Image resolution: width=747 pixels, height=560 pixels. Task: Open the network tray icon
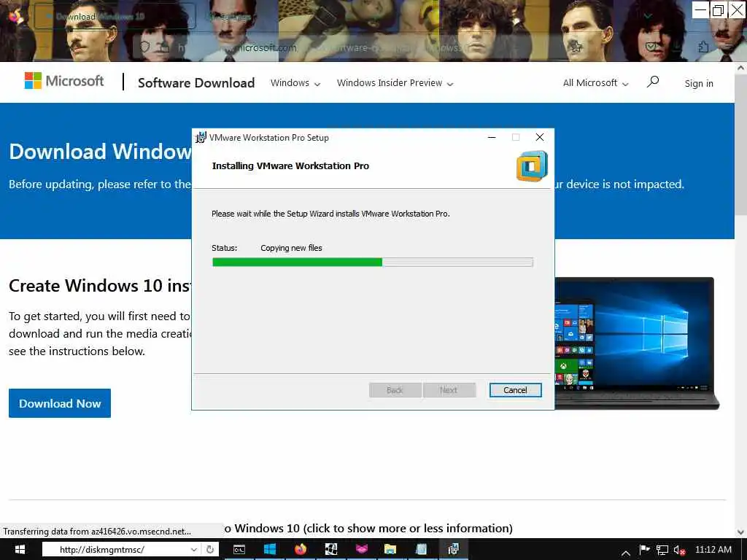(662, 550)
